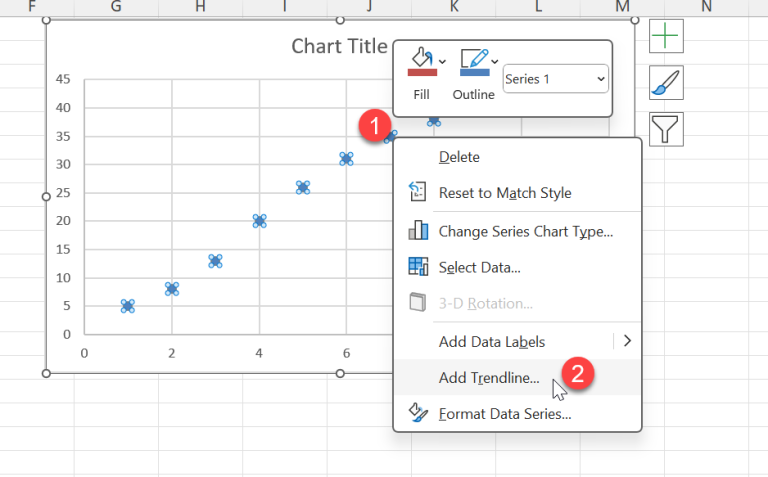Open the Series 1 combo box

(x=555, y=79)
